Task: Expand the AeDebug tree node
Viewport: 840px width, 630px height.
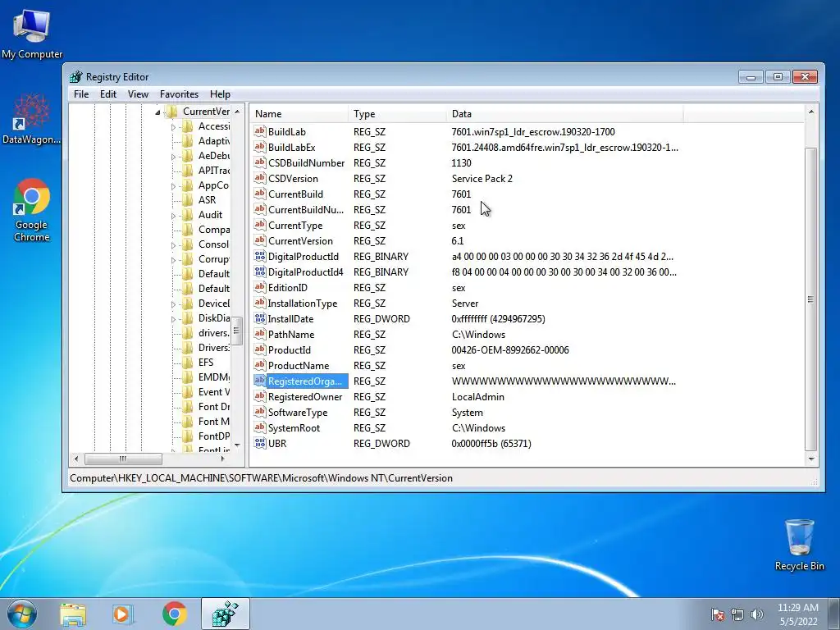Action: coord(173,157)
